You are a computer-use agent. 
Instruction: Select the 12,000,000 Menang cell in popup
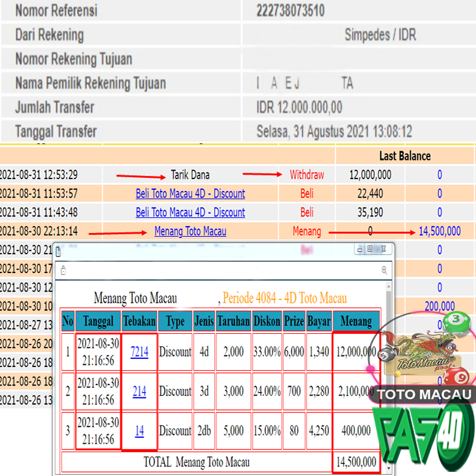tap(356, 352)
